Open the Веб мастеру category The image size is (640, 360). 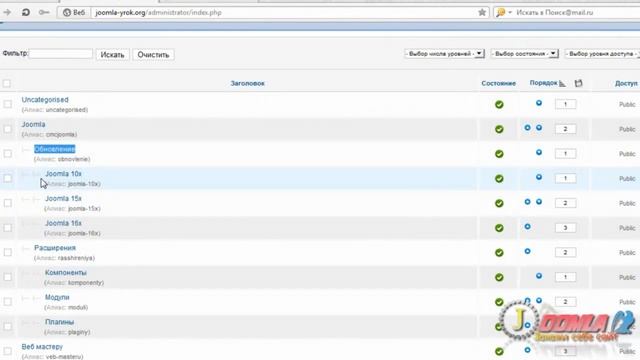tap(42, 347)
